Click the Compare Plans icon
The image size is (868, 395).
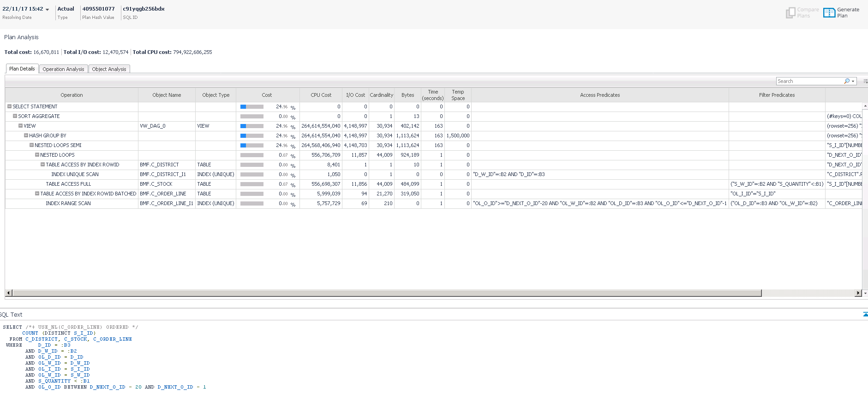tap(790, 12)
